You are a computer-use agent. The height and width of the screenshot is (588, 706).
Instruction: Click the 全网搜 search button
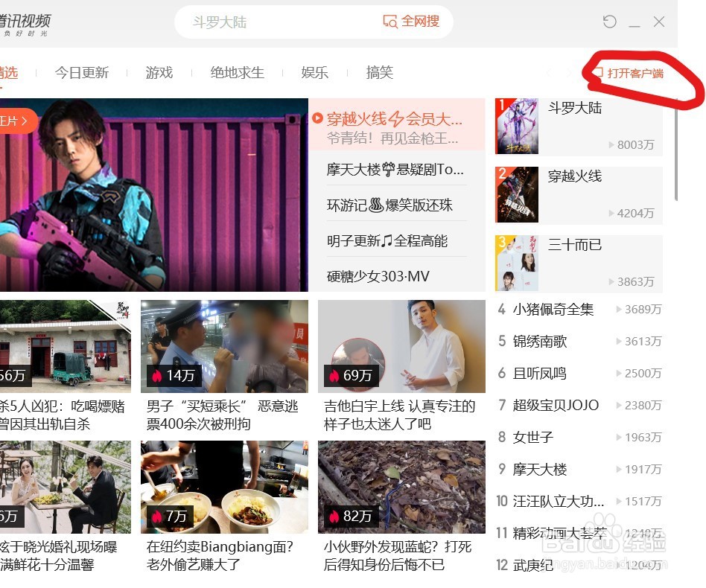[x=411, y=21]
